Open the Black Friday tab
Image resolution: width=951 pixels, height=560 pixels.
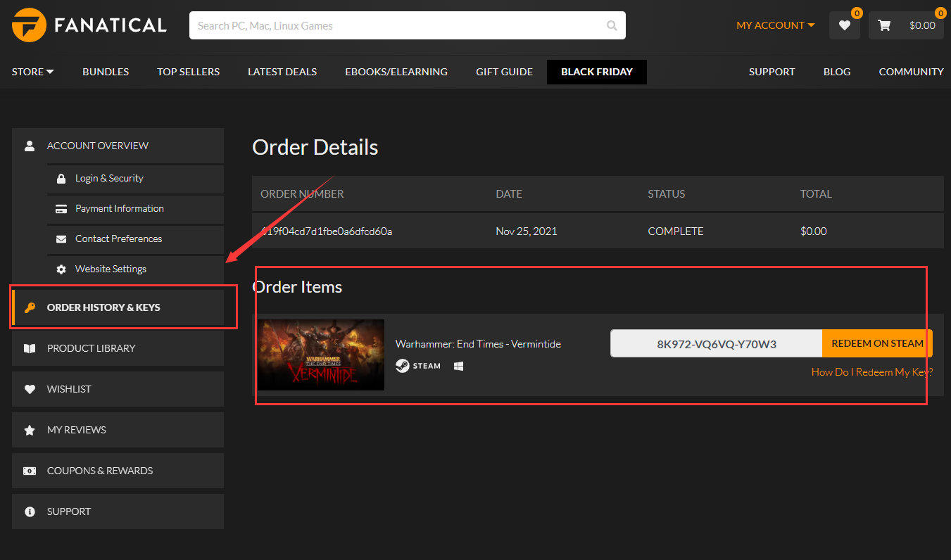point(597,72)
